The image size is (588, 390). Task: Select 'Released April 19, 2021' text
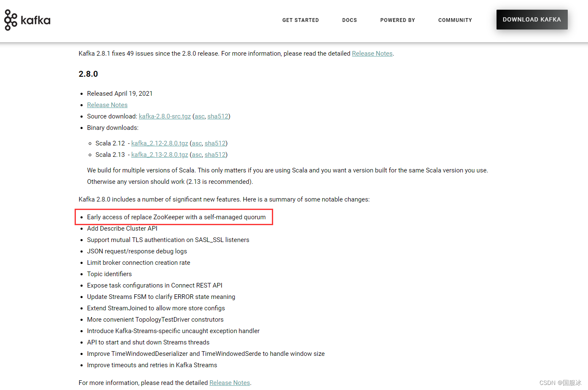click(120, 94)
